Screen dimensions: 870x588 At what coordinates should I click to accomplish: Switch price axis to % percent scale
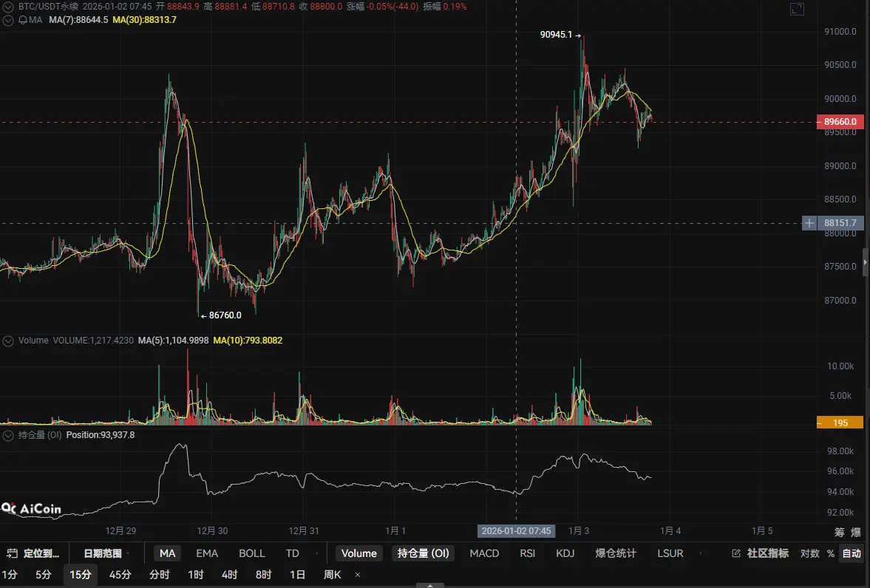[x=831, y=553]
